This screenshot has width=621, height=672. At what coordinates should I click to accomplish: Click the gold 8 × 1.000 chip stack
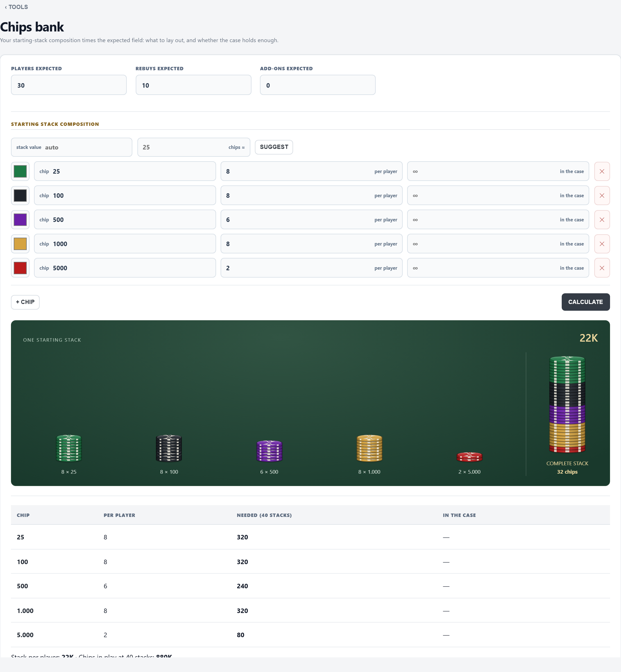point(369,448)
